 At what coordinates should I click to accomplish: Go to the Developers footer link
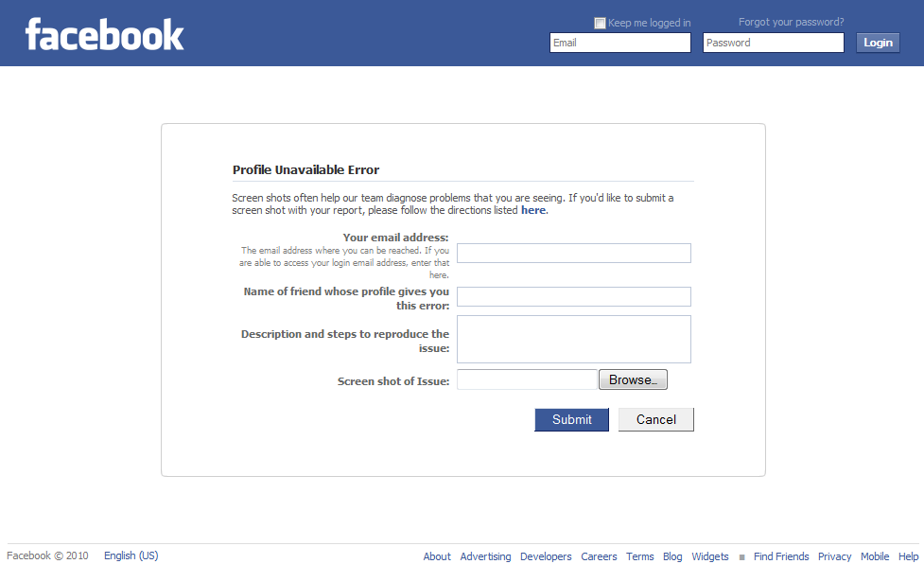point(546,556)
